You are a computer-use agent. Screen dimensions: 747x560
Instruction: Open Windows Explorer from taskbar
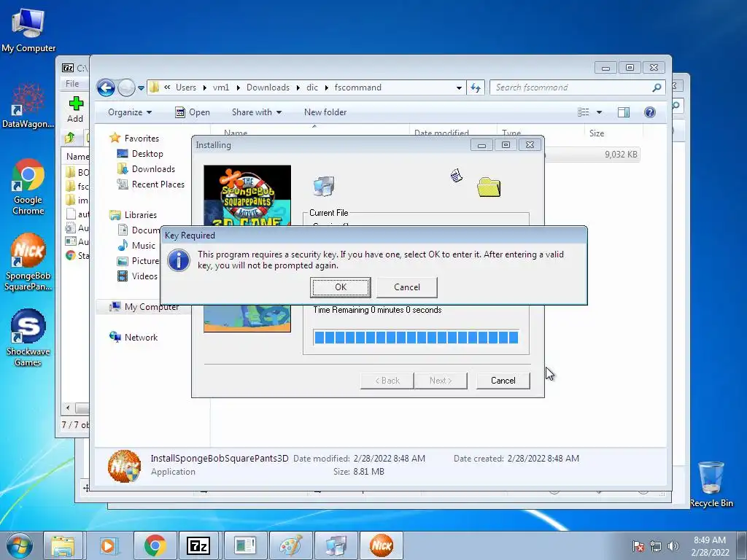click(x=63, y=545)
